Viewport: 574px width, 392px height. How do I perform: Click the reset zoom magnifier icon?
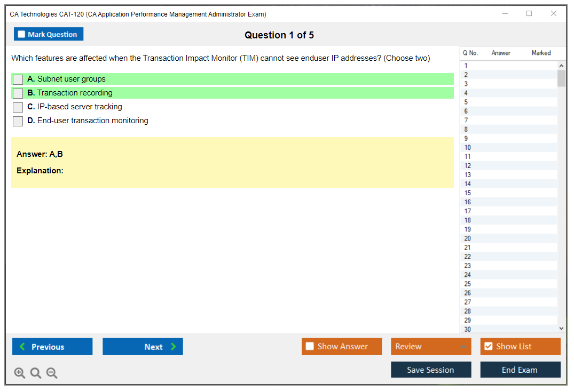36,373
